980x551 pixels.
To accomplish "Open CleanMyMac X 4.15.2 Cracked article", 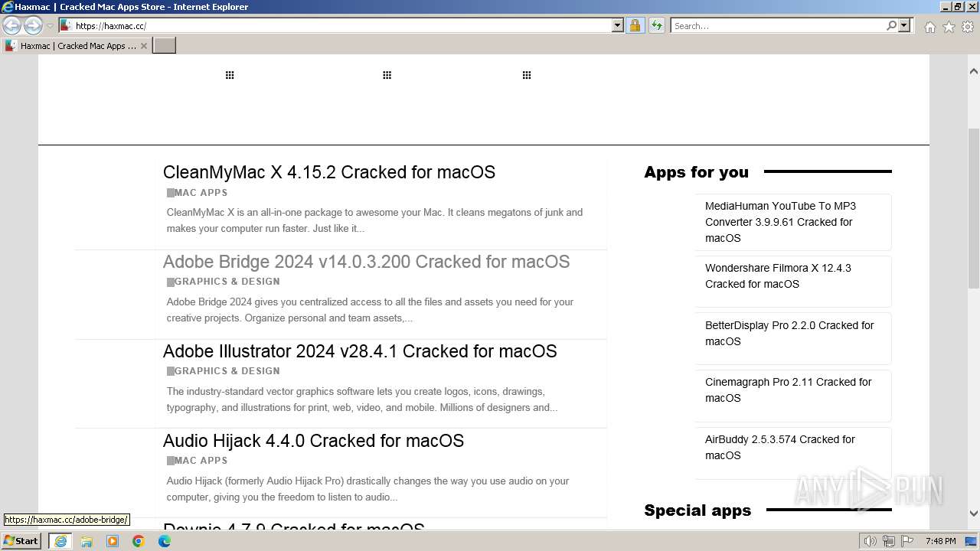I will tap(329, 172).
